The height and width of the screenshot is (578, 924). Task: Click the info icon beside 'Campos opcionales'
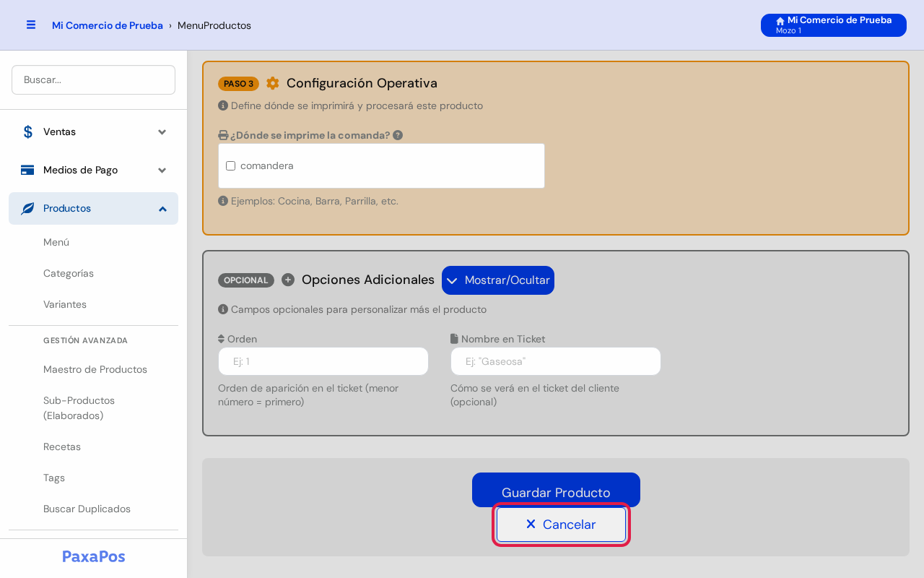tap(223, 309)
